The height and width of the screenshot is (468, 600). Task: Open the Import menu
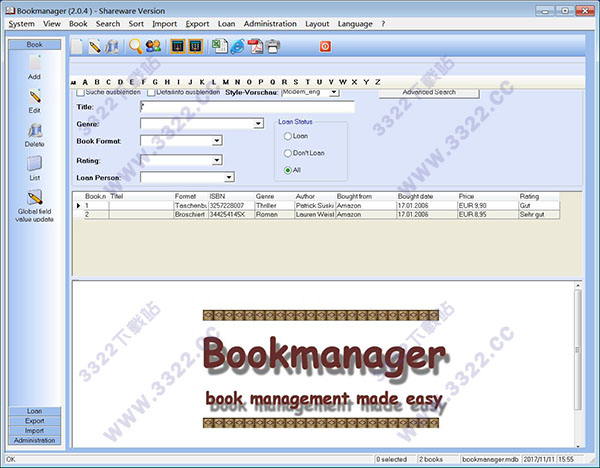(165, 24)
